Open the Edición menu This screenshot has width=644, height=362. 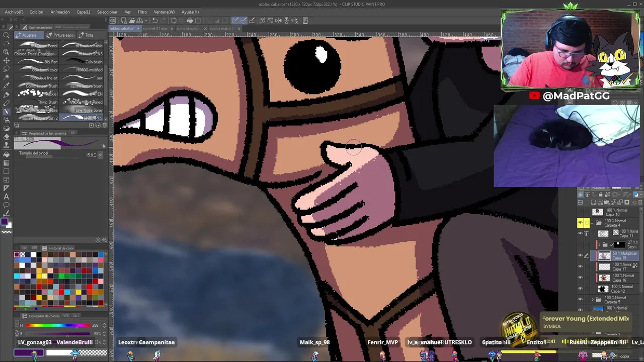[x=37, y=12]
